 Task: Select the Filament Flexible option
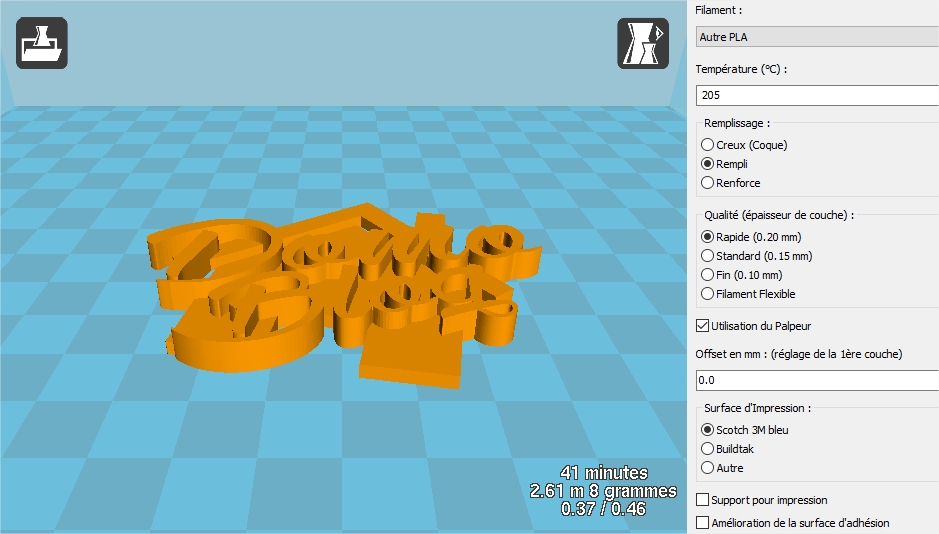(708, 294)
